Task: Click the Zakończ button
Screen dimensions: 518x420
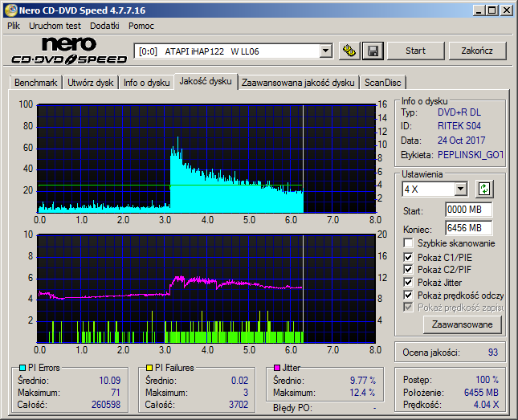Action: pyautogui.click(x=477, y=51)
